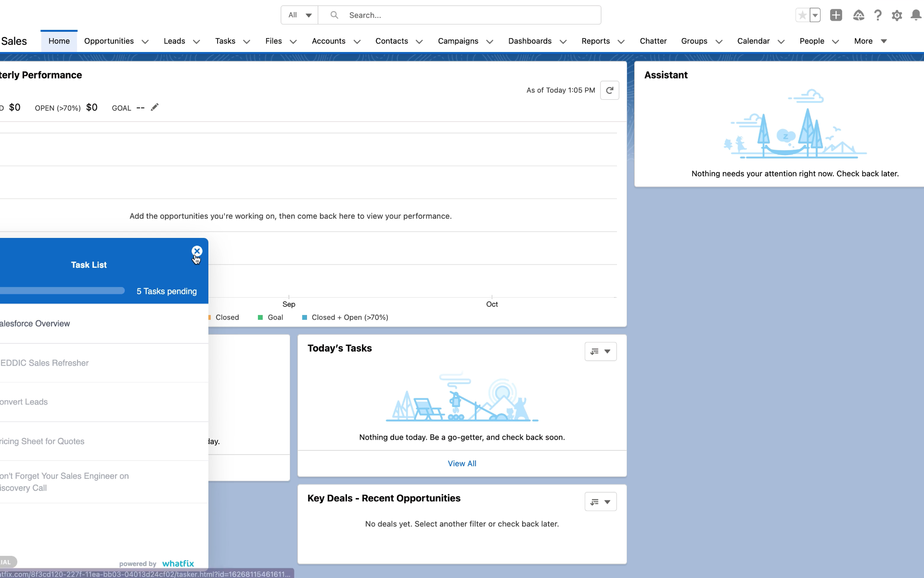
Task: Expand the Opportunities tab chevron
Action: click(x=145, y=41)
